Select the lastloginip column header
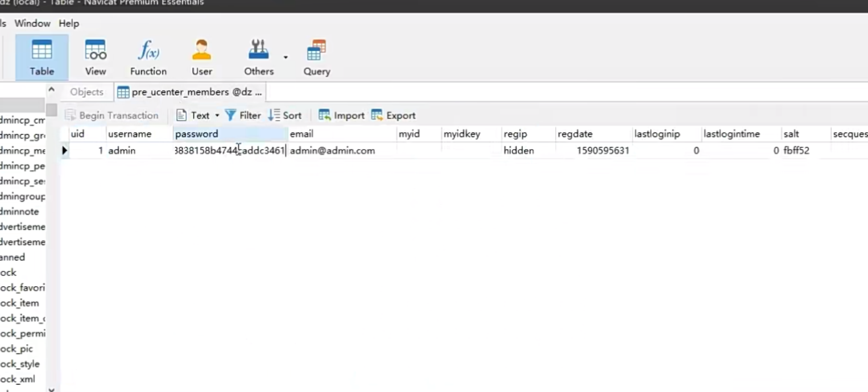868x392 pixels. pyautogui.click(x=666, y=134)
